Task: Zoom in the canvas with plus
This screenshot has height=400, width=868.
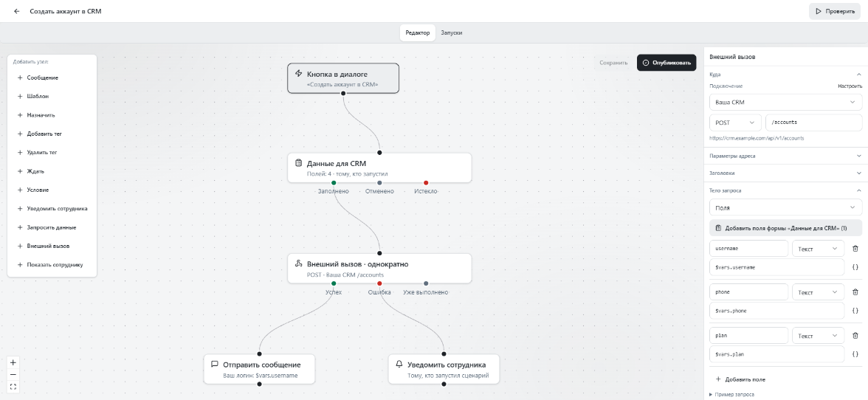Action: tap(14, 363)
